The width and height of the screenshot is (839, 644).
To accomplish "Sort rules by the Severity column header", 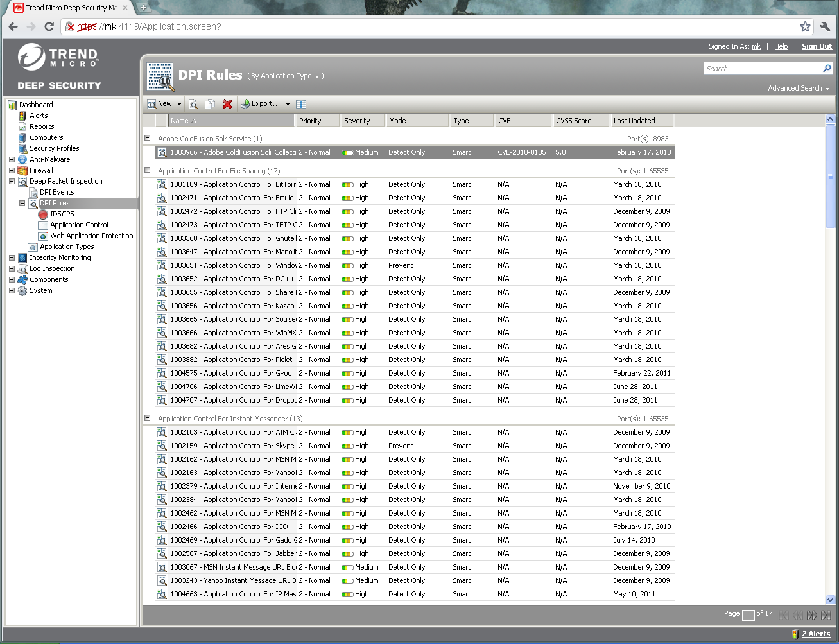I will (357, 121).
